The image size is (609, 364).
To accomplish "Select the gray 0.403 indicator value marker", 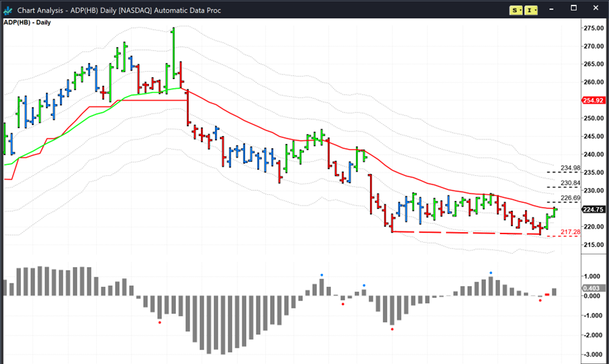I will [x=591, y=288].
